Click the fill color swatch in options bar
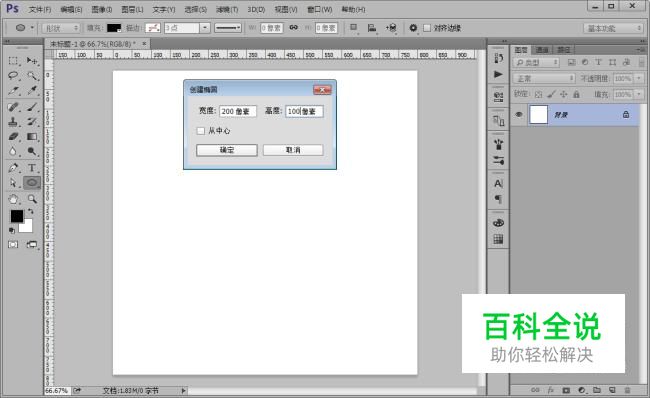The height and width of the screenshot is (398, 650). click(x=114, y=28)
